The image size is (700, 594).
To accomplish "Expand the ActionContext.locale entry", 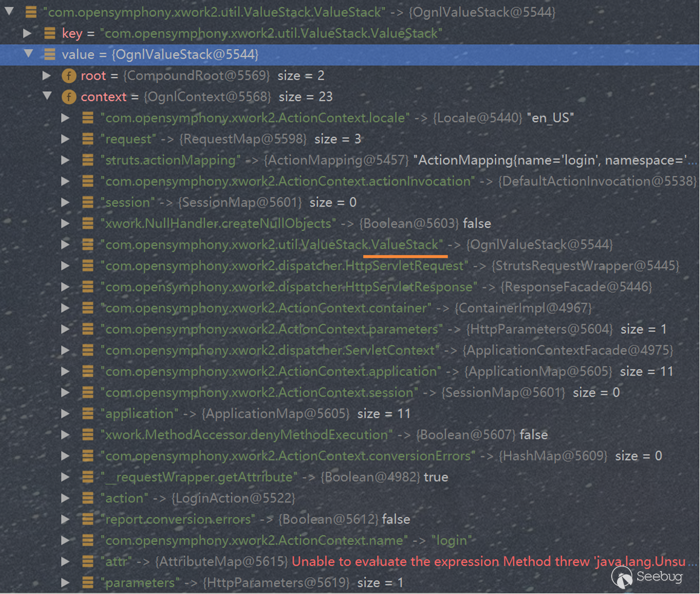I will pos(65,118).
